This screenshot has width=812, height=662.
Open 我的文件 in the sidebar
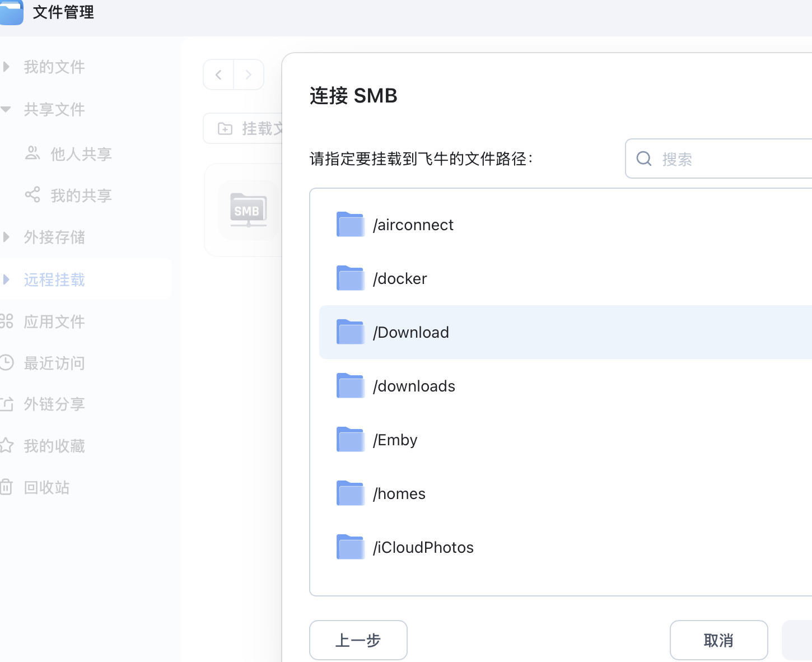pyautogui.click(x=54, y=67)
